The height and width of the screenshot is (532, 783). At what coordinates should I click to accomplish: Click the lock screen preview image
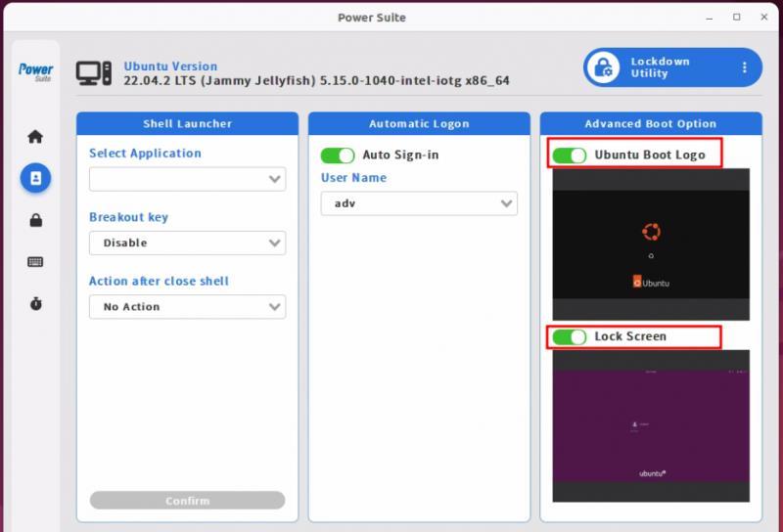click(651, 426)
